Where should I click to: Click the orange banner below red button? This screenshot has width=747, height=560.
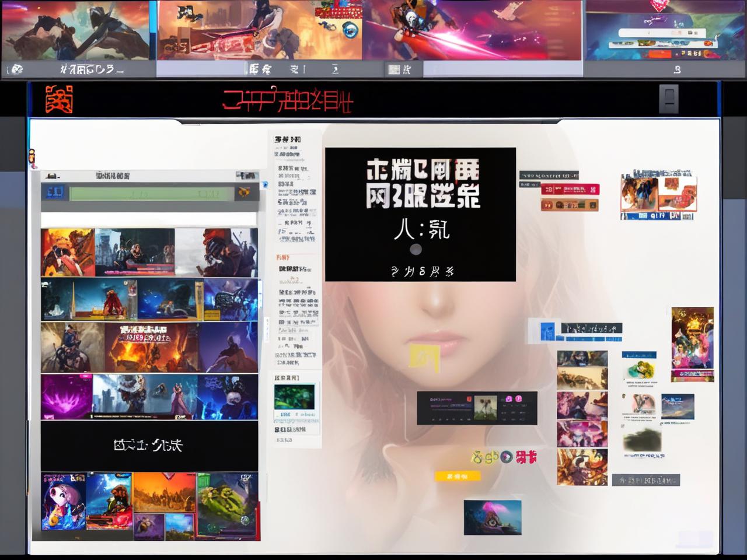[x=569, y=205]
